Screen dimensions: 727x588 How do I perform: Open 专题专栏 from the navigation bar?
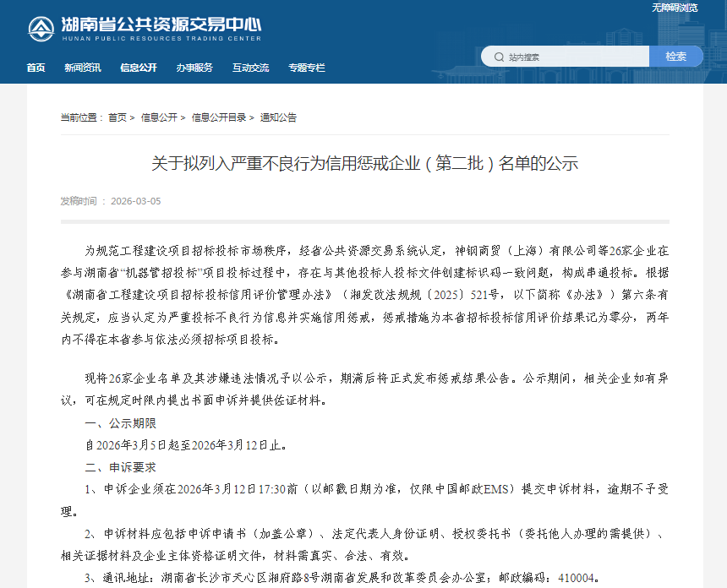(x=306, y=68)
